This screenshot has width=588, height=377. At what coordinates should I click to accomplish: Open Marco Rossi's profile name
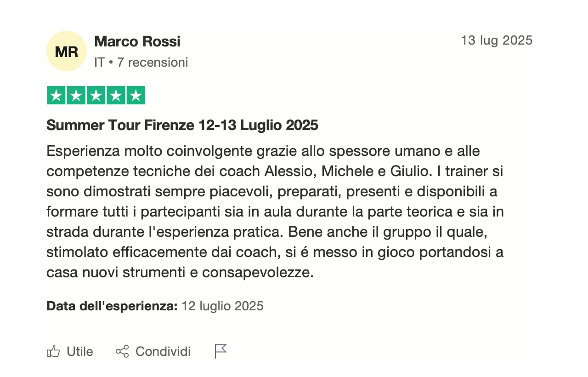click(137, 41)
